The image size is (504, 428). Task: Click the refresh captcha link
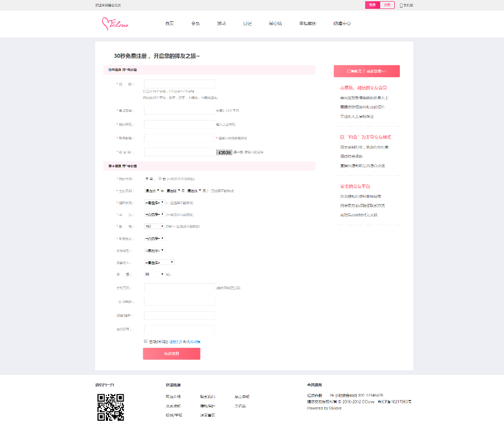(238, 152)
